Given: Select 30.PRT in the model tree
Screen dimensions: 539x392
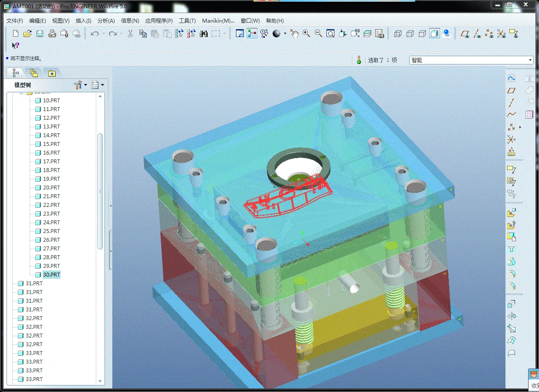Looking at the screenshot, I should [x=51, y=274].
